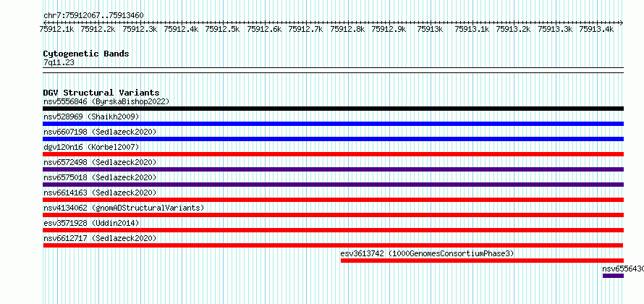Click the 75912.4k ruler tick label
This screenshot has height=304, width=644.
pos(182,29)
